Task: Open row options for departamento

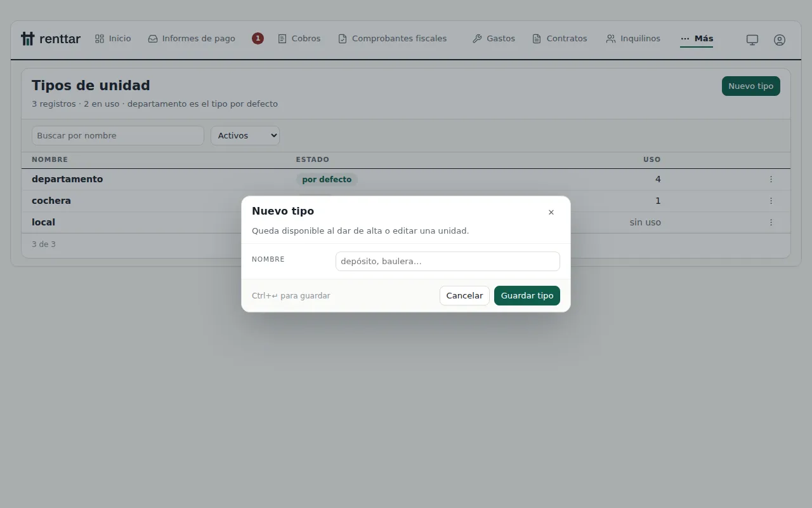Action: (771, 179)
